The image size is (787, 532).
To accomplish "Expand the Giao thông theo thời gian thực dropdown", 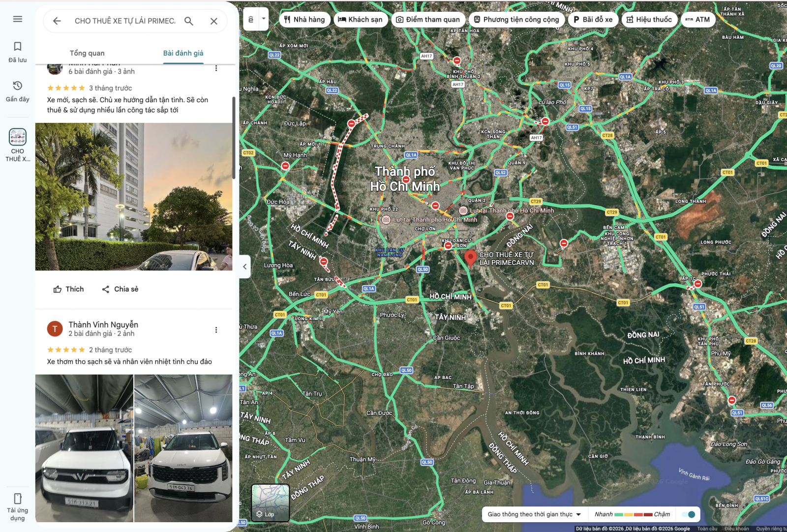I will [535, 514].
